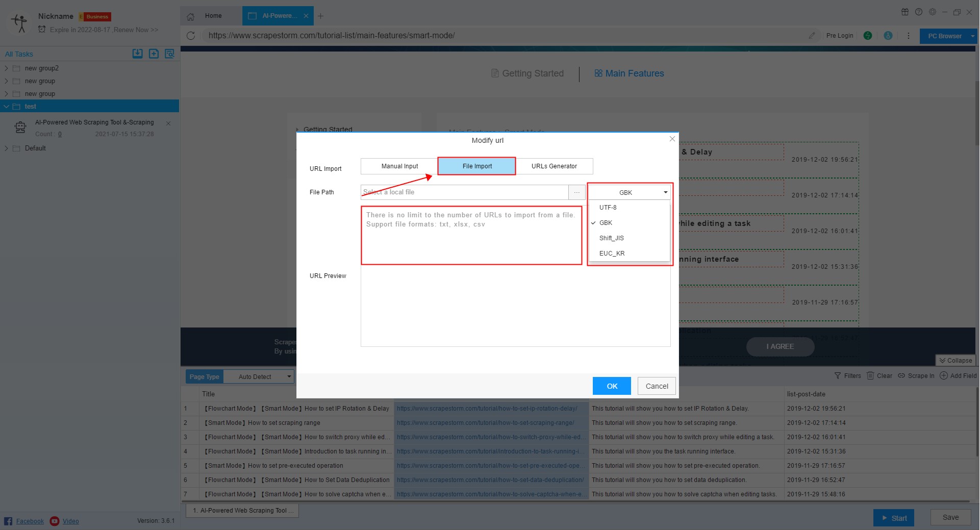Image resolution: width=980 pixels, height=530 pixels.
Task: Click Filters in data toolbar
Action: tap(847, 376)
